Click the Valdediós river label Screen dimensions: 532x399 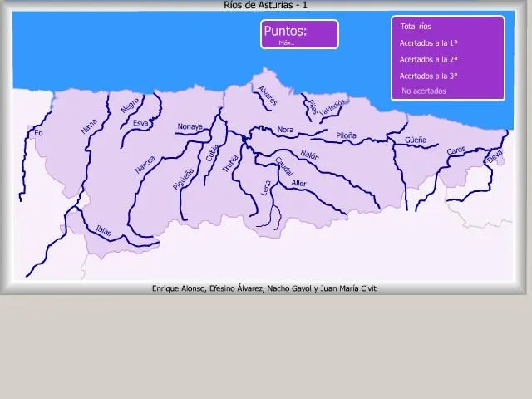click(x=332, y=107)
